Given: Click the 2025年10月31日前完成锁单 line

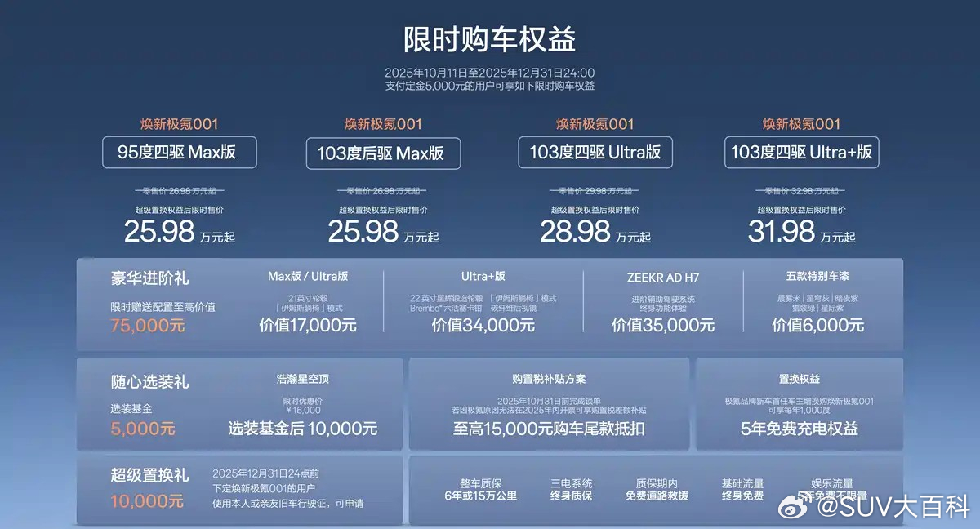Looking at the screenshot, I should 549,401.
